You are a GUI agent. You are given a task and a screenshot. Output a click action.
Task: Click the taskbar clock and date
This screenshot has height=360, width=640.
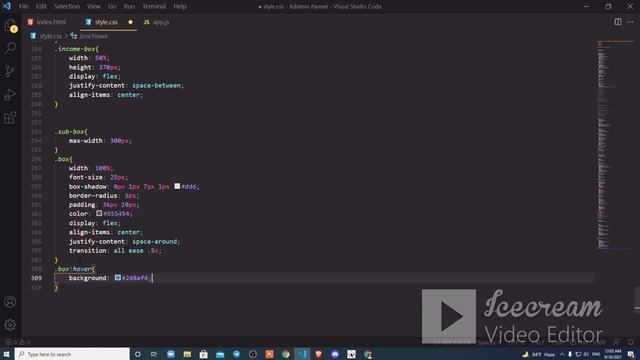(x=613, y=354)
